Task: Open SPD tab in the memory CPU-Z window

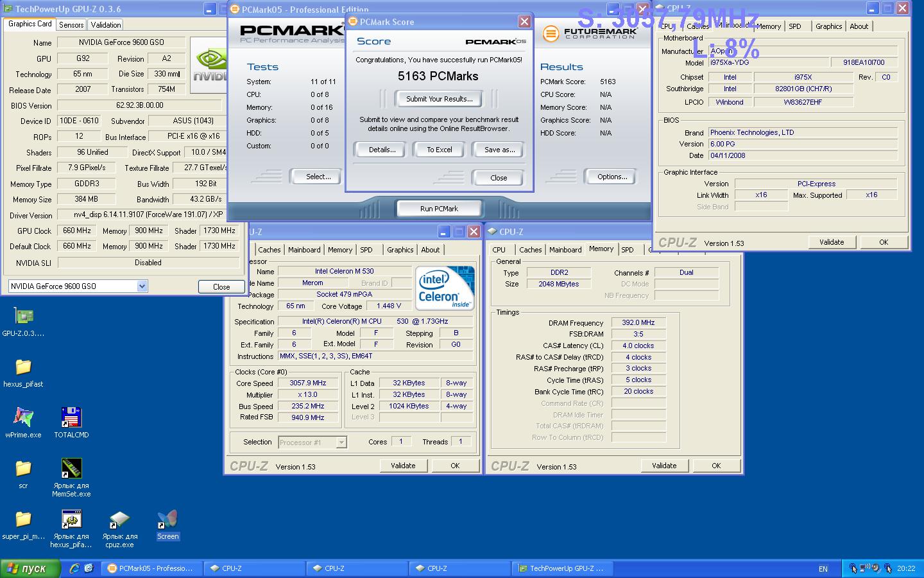Action: coord(628,250)
